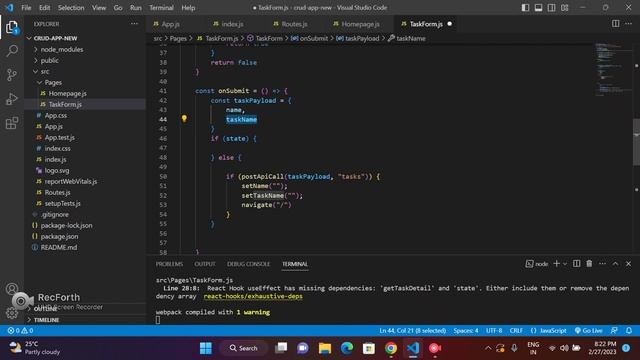Split the editor to the right
This screenshot has height=360, width=640.
(616, 24)
